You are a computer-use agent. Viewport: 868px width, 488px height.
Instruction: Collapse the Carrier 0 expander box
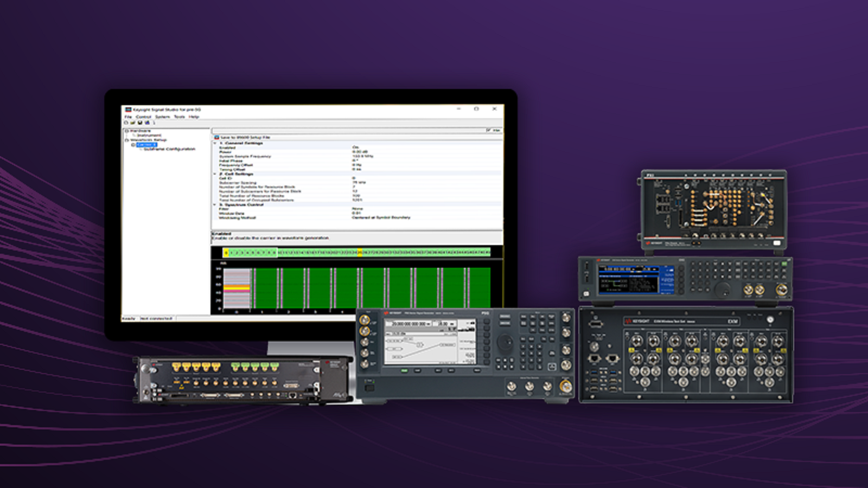pyautogui.click(x=133, y=145)
